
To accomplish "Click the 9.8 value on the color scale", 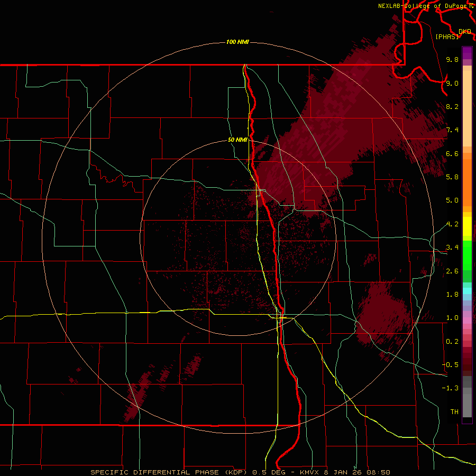I will coord(452,59).
